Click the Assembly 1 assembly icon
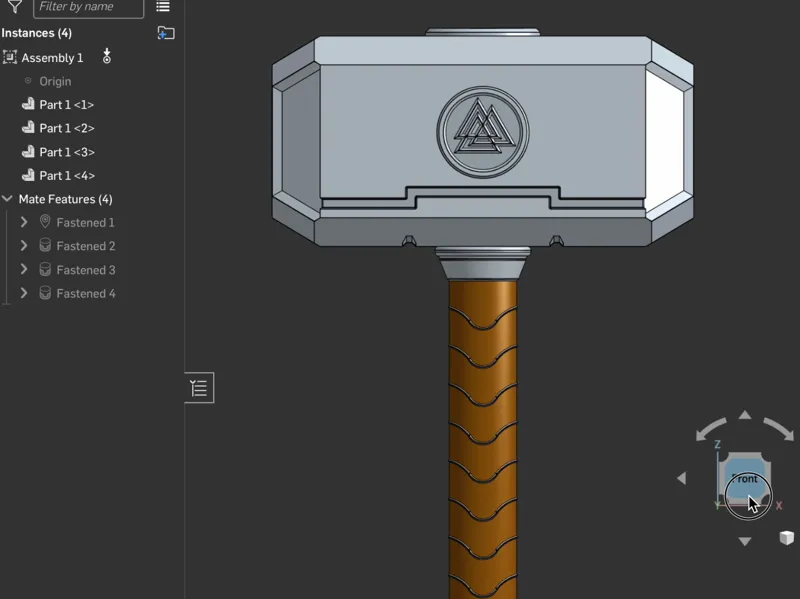800x599 pixels. [x=10, y=57]
